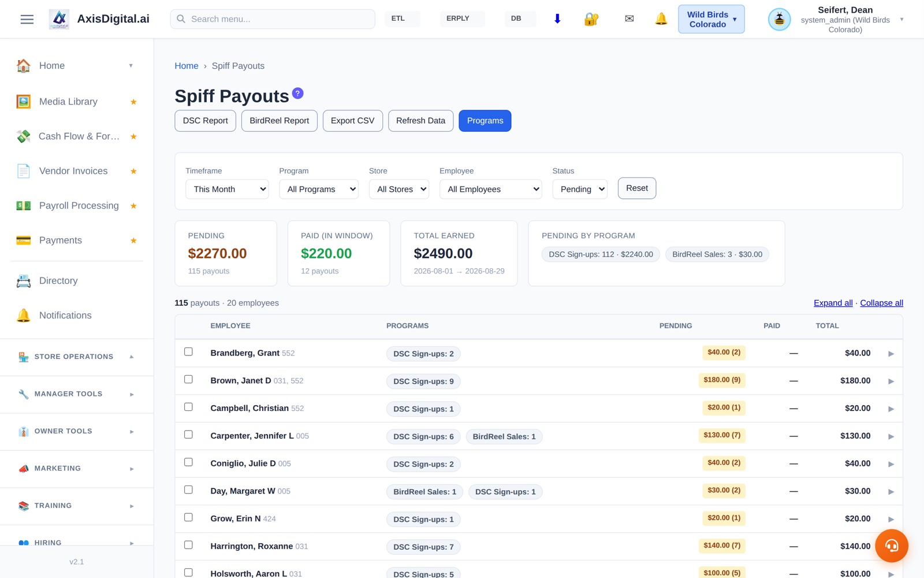Image resolution: width=924 pixels, height=578 pixels.
Task: Toggle the favorite star for Media Library
Action: (133, 102)
